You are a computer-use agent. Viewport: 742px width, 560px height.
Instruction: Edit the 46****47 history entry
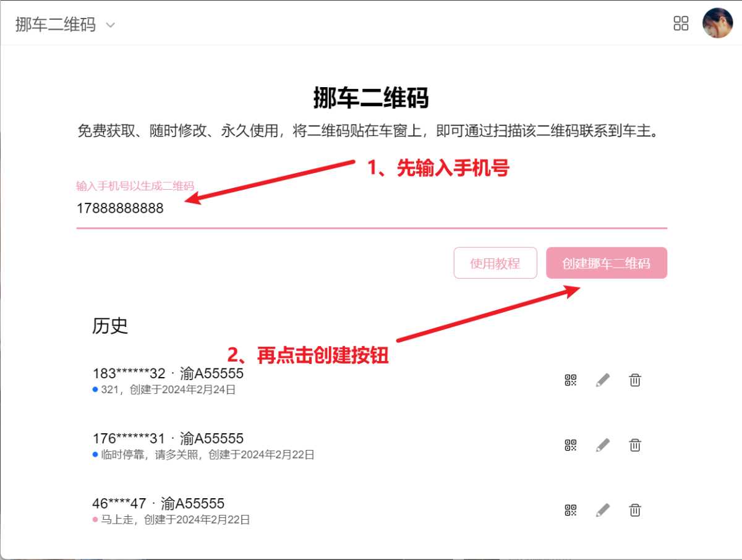(602, 510)
